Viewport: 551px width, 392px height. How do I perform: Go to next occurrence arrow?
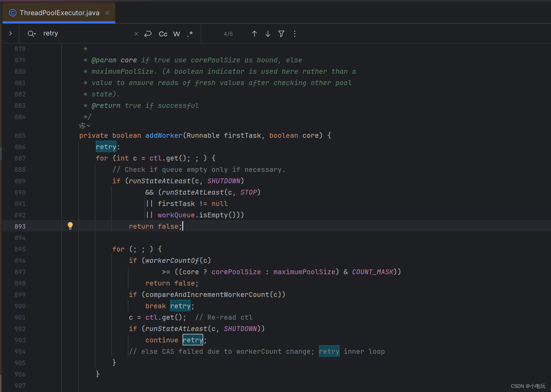268,34
